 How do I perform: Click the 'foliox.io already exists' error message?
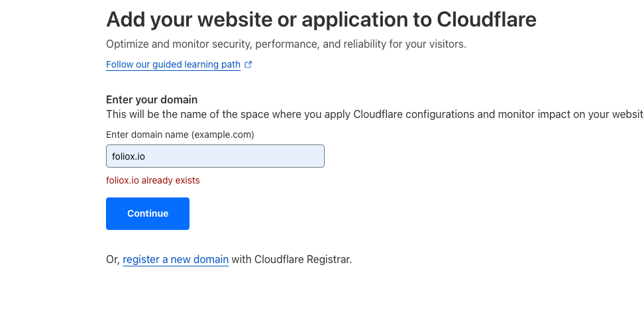click(x=153, y=180)
